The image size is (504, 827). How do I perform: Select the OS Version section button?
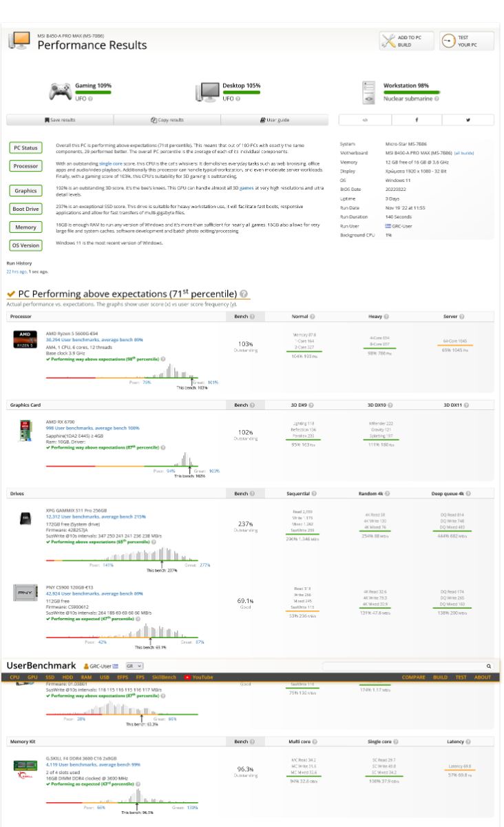(x=25, y=245)
